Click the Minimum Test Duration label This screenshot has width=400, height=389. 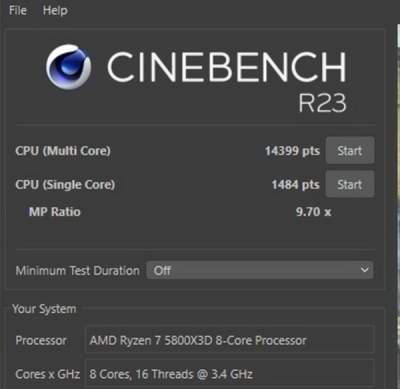click(x=77, y=270)
